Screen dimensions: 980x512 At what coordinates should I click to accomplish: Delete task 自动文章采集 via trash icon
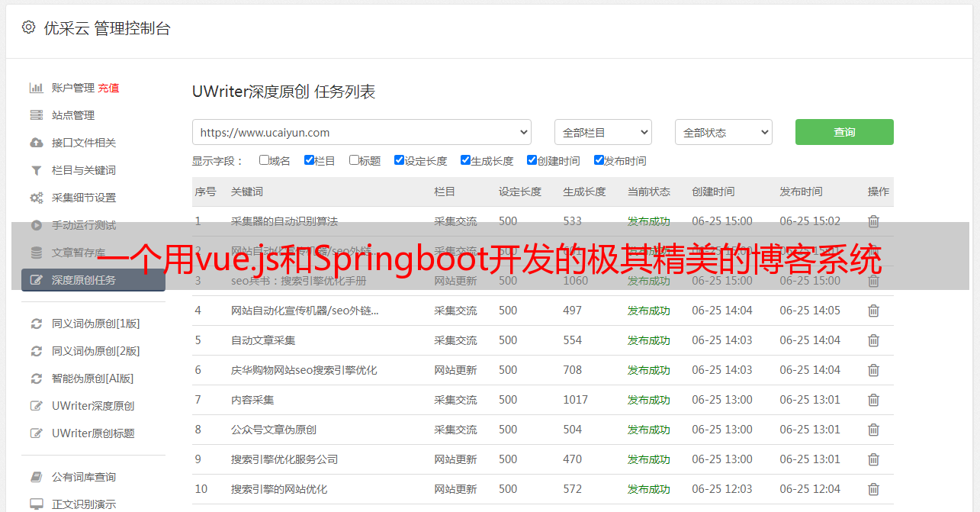(x=874, y=340)
